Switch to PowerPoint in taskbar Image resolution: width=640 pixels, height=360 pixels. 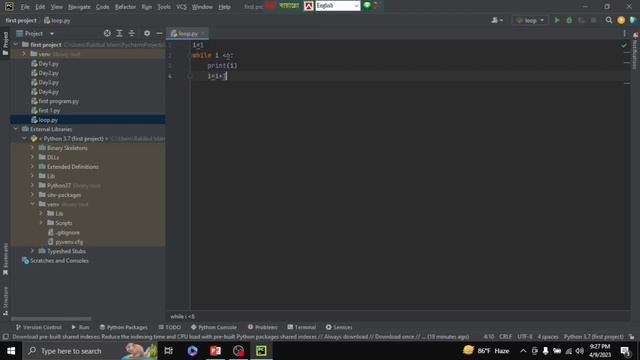216,351
